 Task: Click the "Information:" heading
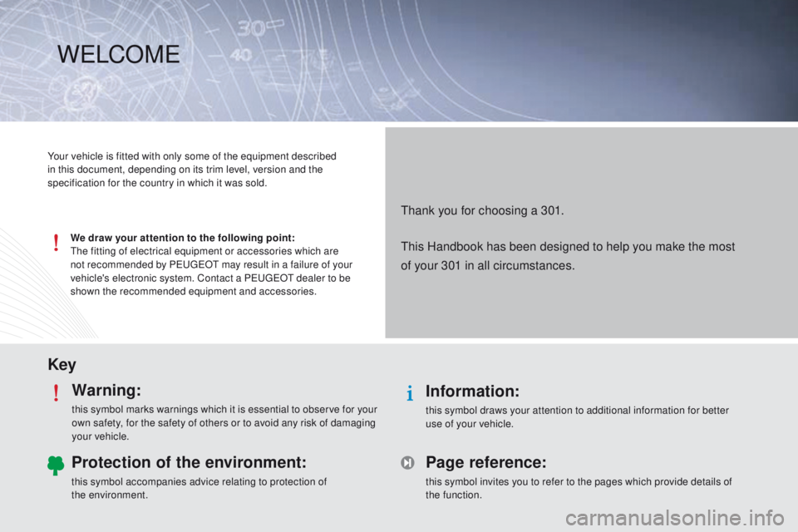(473, 391)
